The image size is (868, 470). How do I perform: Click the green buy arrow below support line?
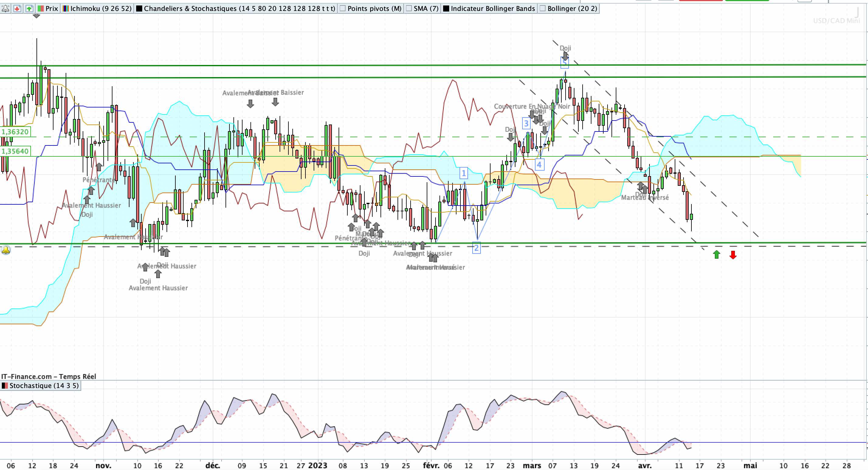[716, 254]
